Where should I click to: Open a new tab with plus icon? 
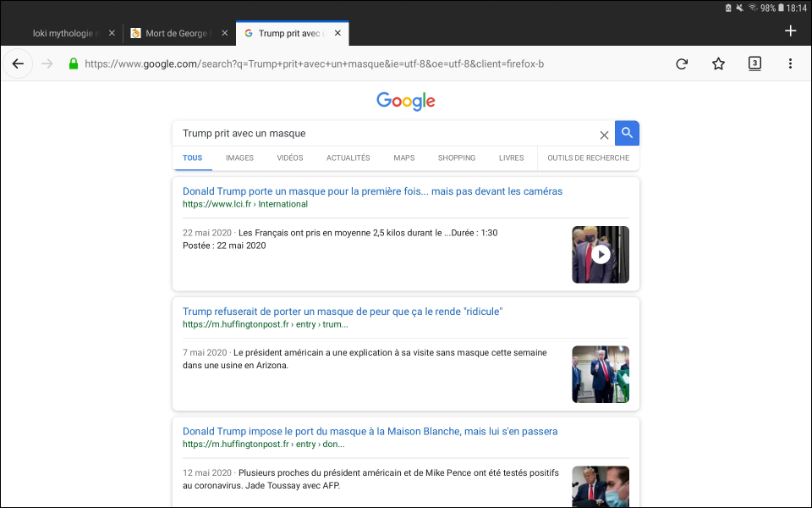pos(790,31)
